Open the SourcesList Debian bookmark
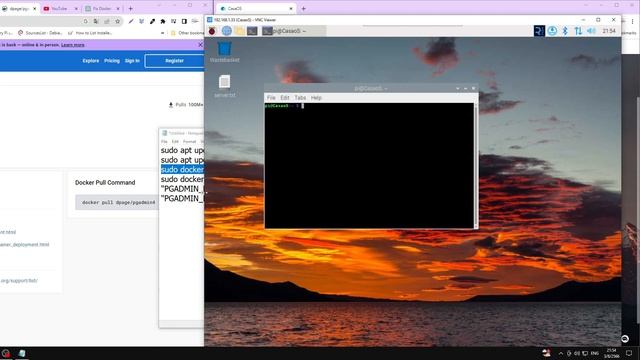Screen dimensions: 640x360 (40, 33)
